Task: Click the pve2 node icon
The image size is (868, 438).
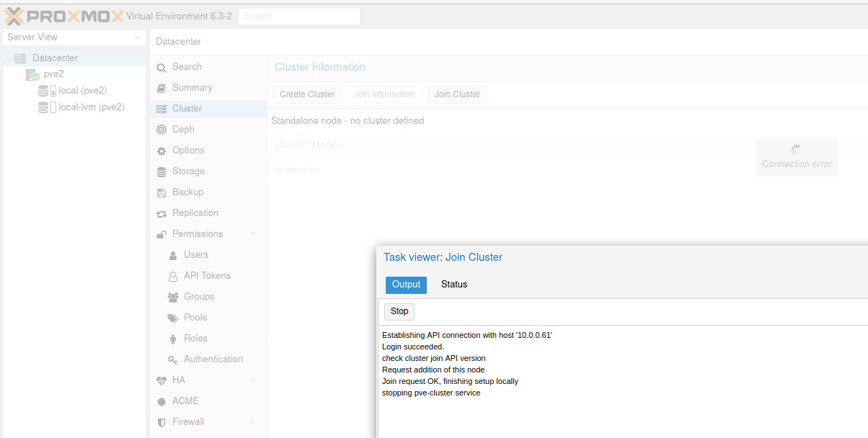Action: tap(32, 74)
